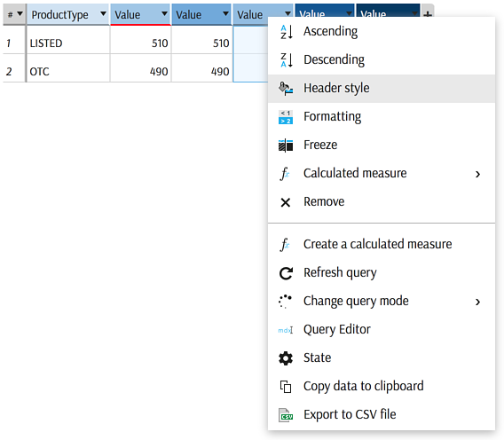Expand the Calculated measure submenu chevron
Screen dimensions: 504x440
(x=477, y=174)
